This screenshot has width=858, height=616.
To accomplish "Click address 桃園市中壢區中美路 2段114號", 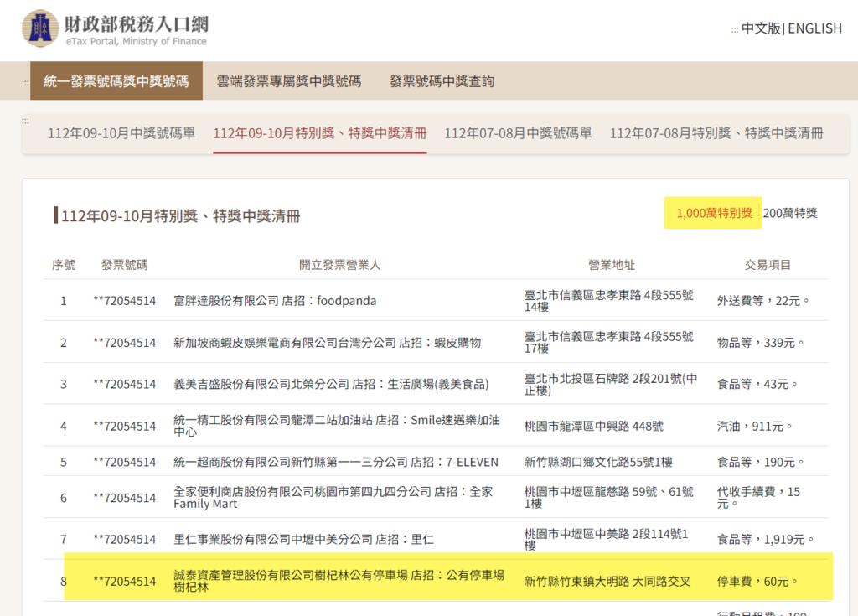I will pyautogui.click(x=606, y=540).
